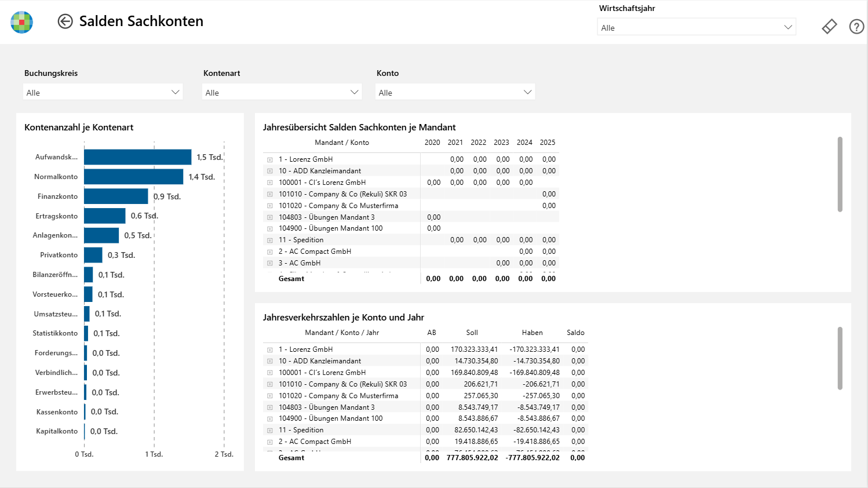
Task: Select the Aufwandskonto bar in the chart
Action: pyautogui.click(x=138, y=157)
